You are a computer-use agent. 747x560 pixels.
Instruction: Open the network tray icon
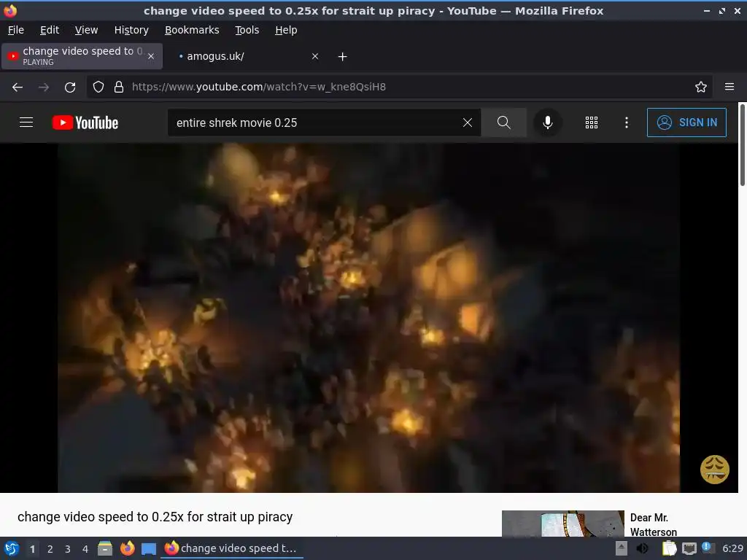pos(689,548)
